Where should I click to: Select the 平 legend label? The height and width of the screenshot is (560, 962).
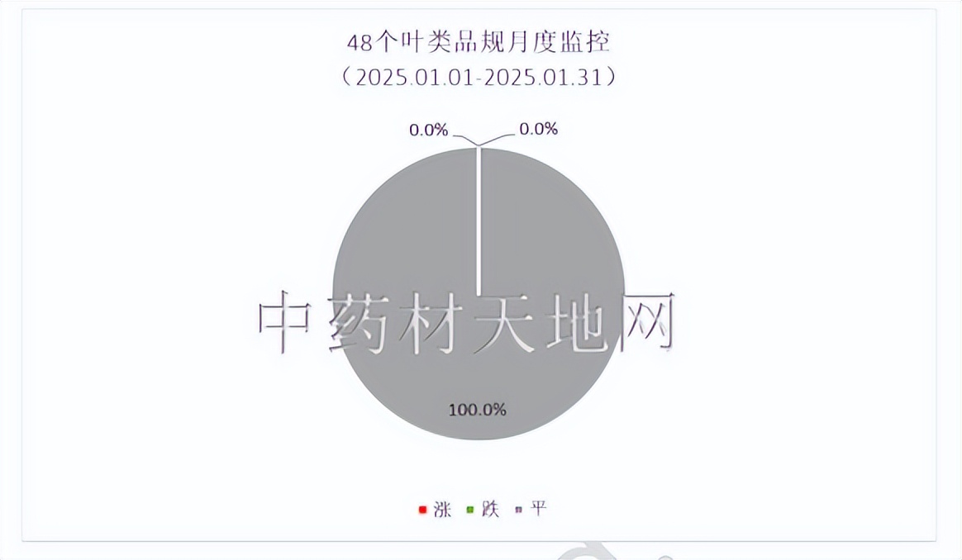tap(538, 509)
